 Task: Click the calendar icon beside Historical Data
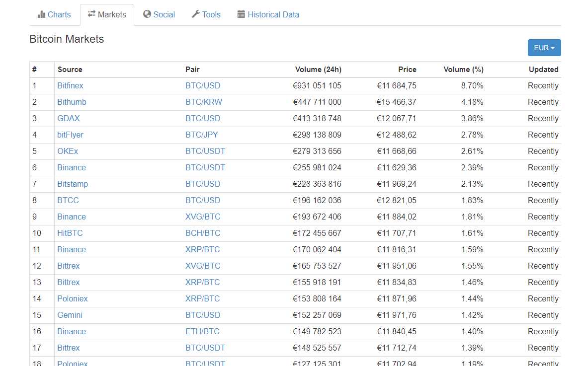pos(241,14)
